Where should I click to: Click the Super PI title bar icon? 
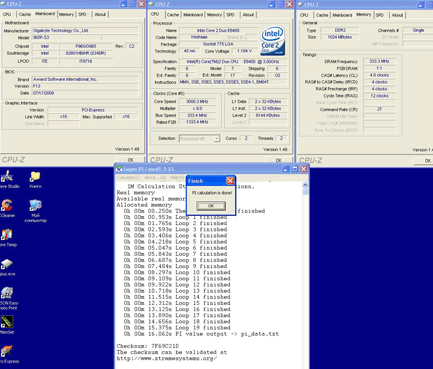[119, 169]
